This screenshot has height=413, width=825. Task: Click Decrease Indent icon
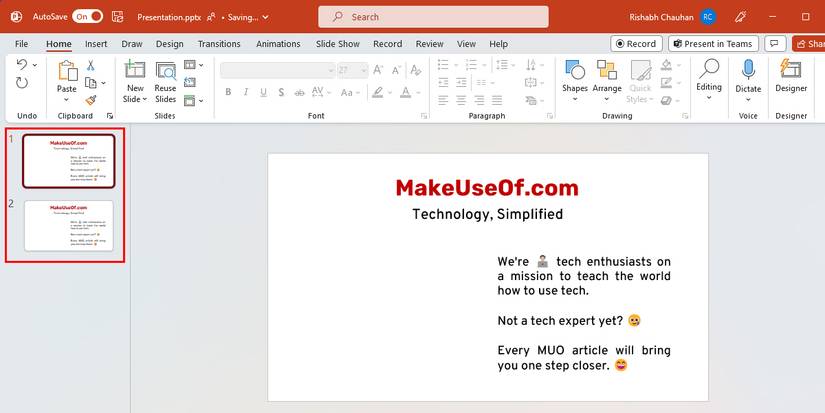pos(444,83)
